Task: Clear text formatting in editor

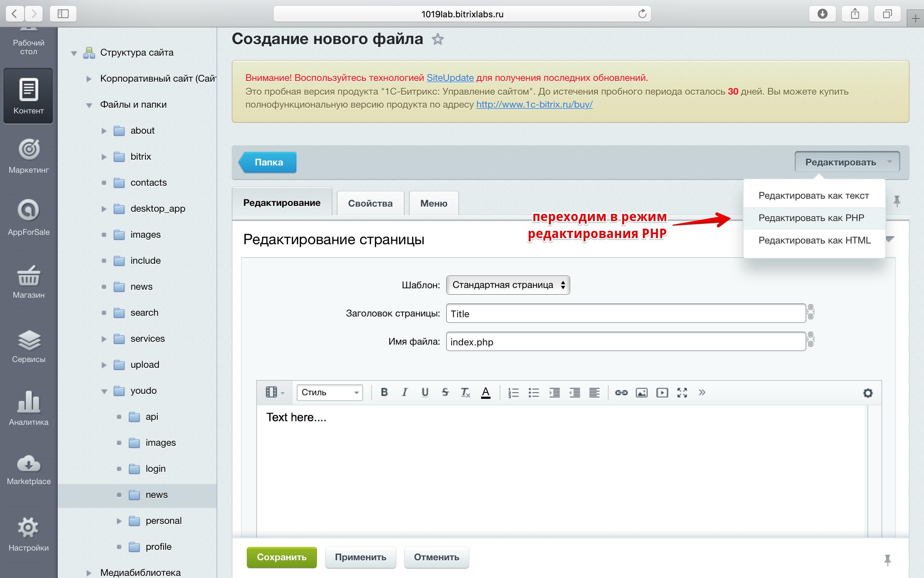Action: (x=466, y=392)
